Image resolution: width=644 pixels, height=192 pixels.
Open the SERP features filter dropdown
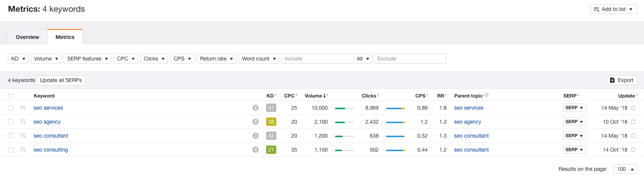(x=88, y=59)
